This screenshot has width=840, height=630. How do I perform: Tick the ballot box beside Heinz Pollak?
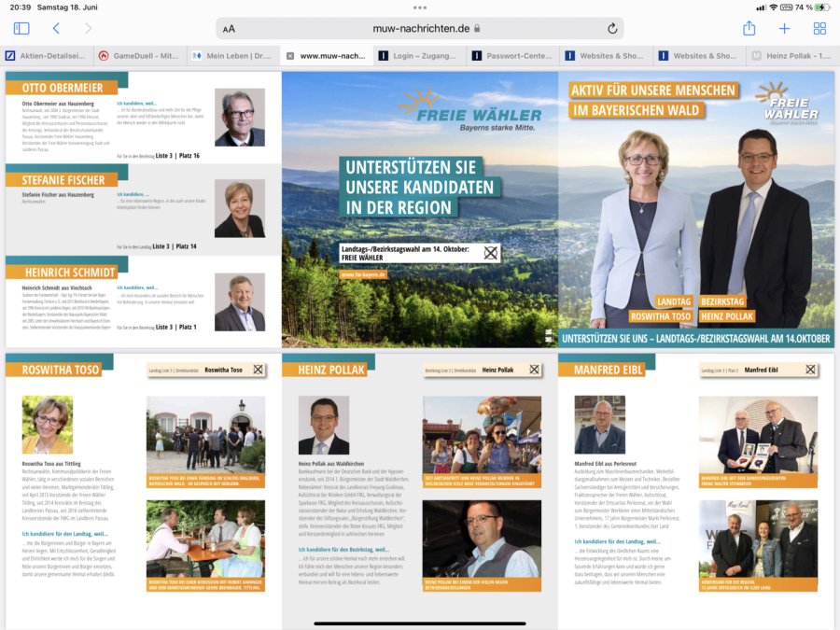(534, 370)
